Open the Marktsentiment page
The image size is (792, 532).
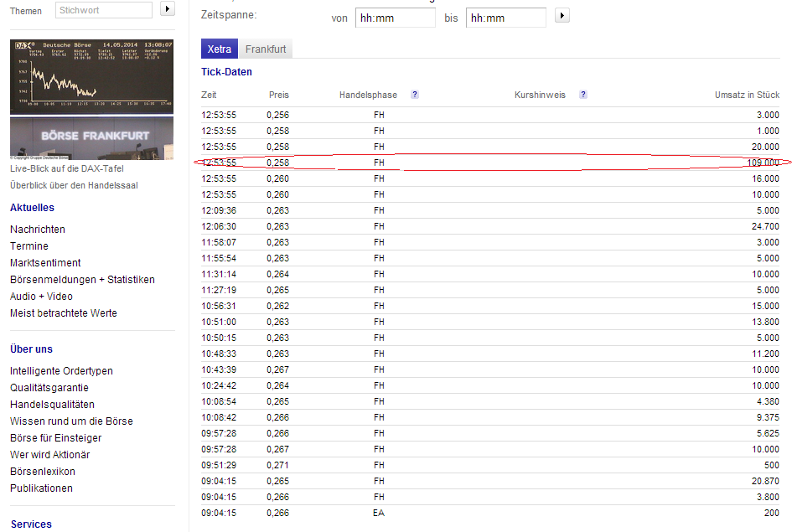[x=45, y=263]
